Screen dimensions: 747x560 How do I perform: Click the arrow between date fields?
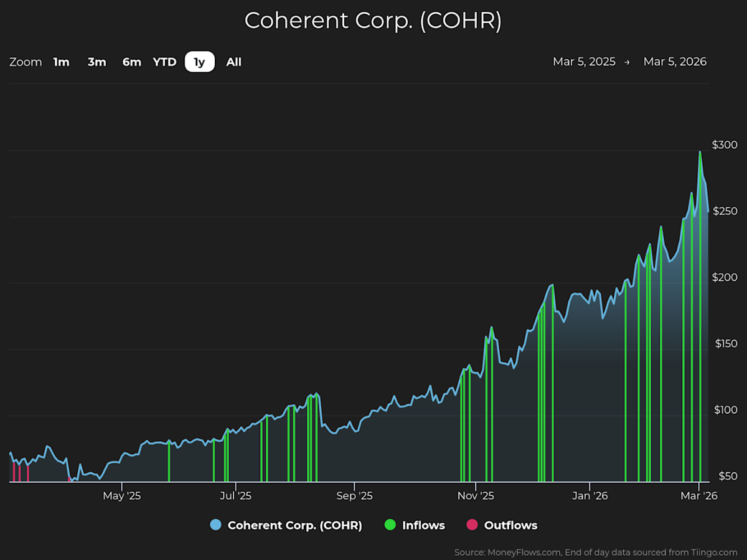click(x=627, y=62)
